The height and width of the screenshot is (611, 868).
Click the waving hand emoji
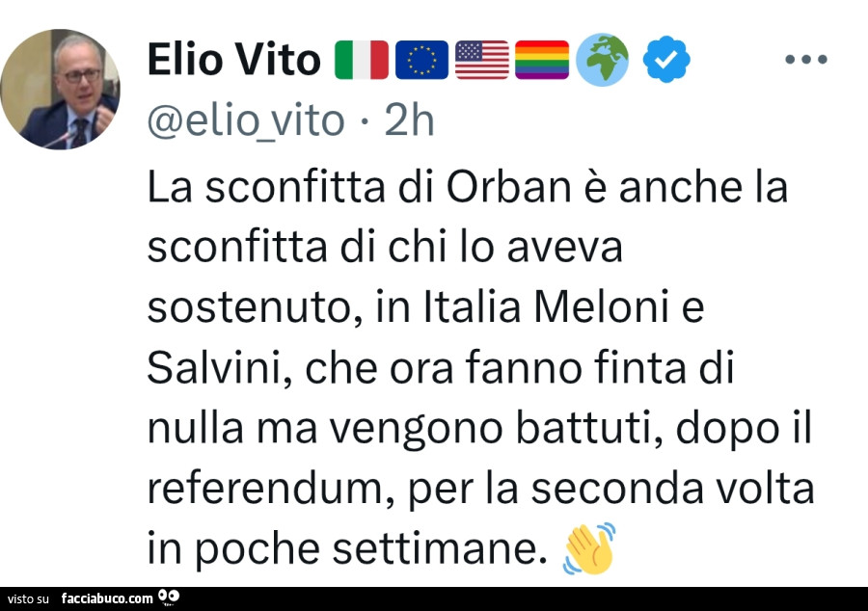589,548
